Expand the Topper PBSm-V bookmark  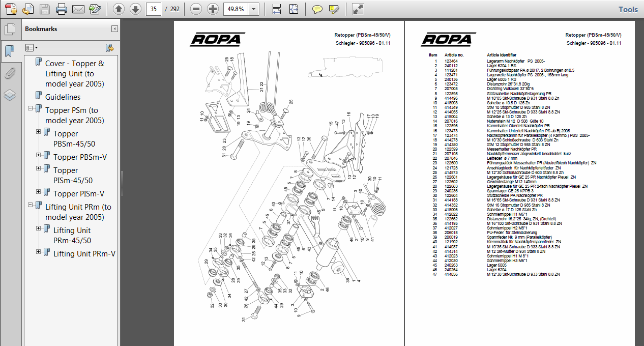point(38,155)
